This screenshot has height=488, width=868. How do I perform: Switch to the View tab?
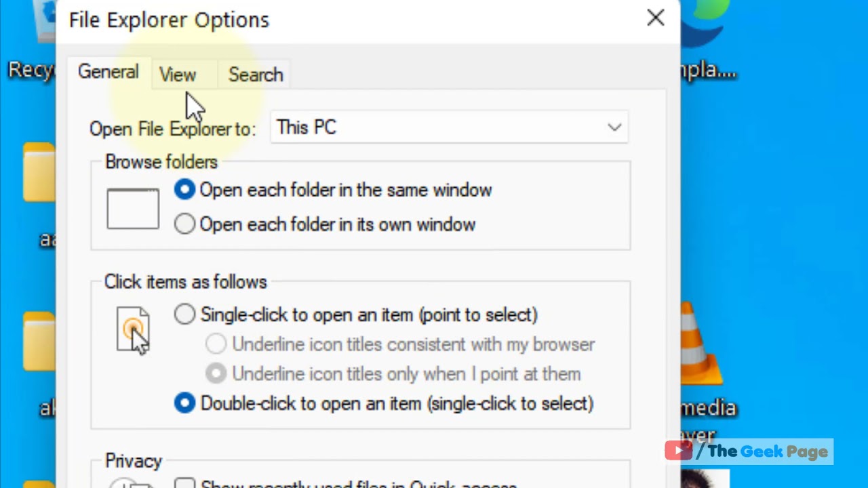pos(178,75)
